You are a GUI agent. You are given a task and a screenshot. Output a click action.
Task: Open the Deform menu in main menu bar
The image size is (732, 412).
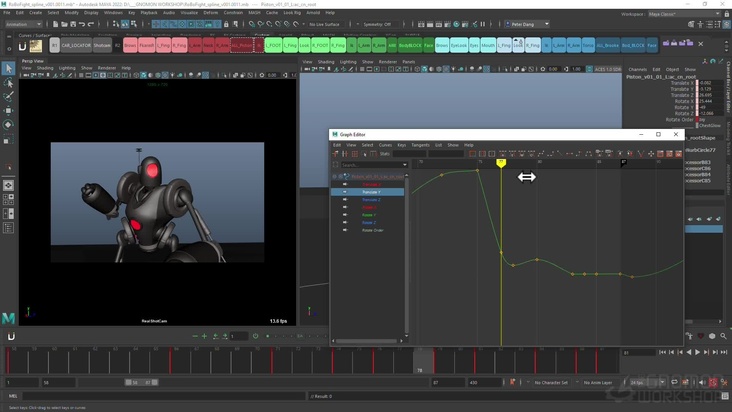tap(211, 12)
